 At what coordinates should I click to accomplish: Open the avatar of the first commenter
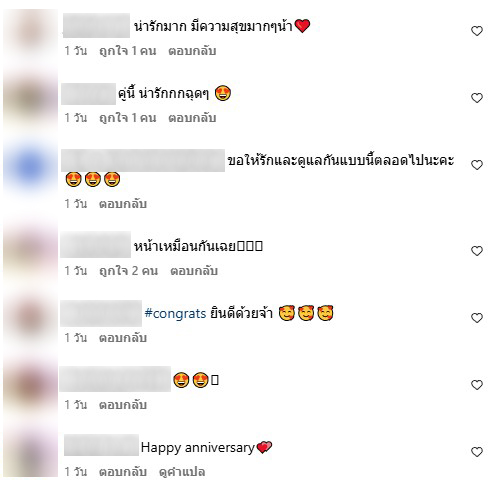pos(31,33)
